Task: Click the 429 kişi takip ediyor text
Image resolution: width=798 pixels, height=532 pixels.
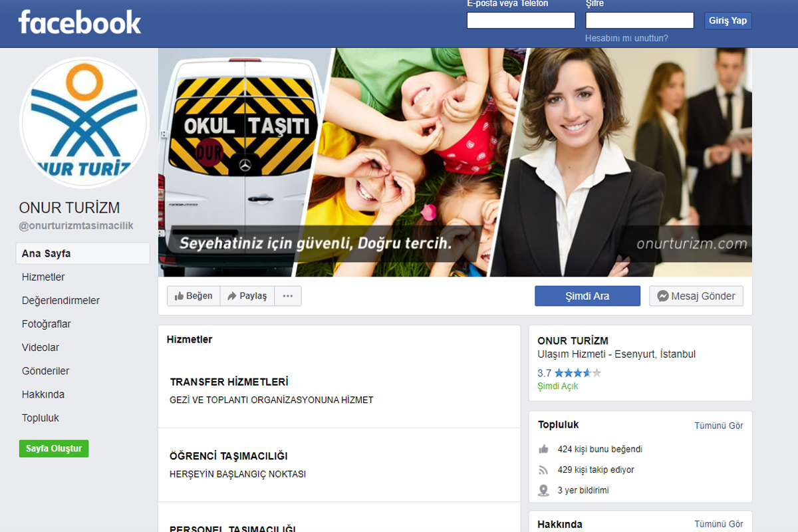Action: [x=596, y=470]
